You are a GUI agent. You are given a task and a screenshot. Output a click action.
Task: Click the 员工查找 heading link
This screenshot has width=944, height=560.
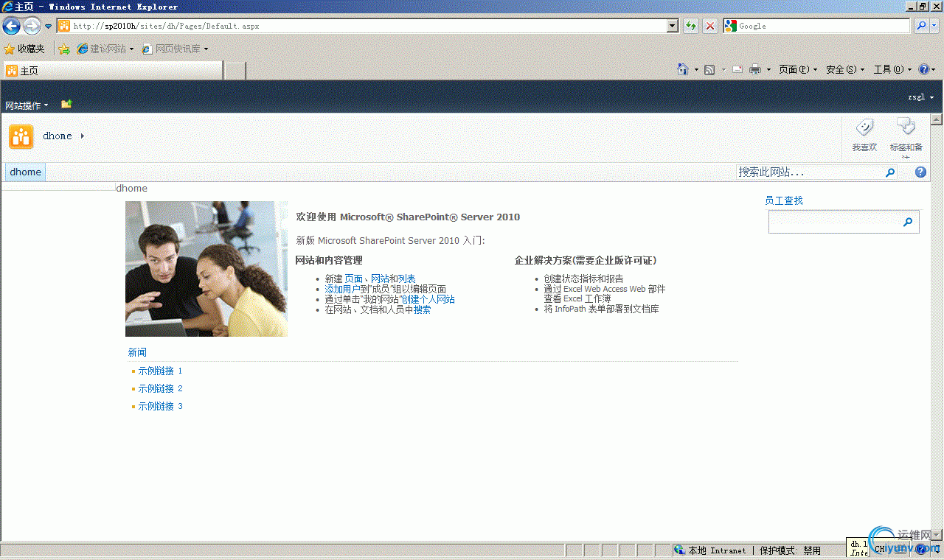784,200
